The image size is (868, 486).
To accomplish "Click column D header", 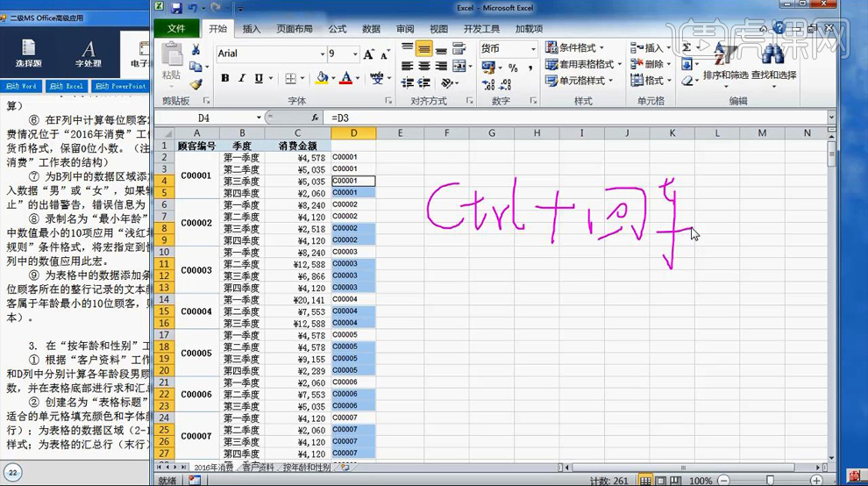I will click(353, 133).
